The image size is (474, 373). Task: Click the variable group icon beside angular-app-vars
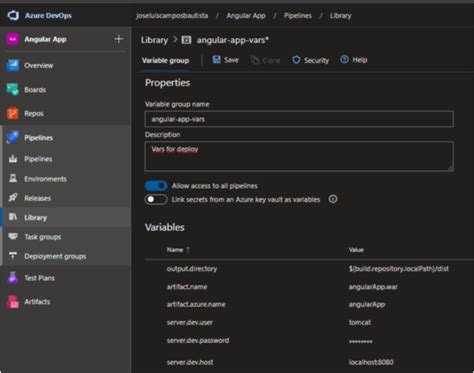coord(186,40)
